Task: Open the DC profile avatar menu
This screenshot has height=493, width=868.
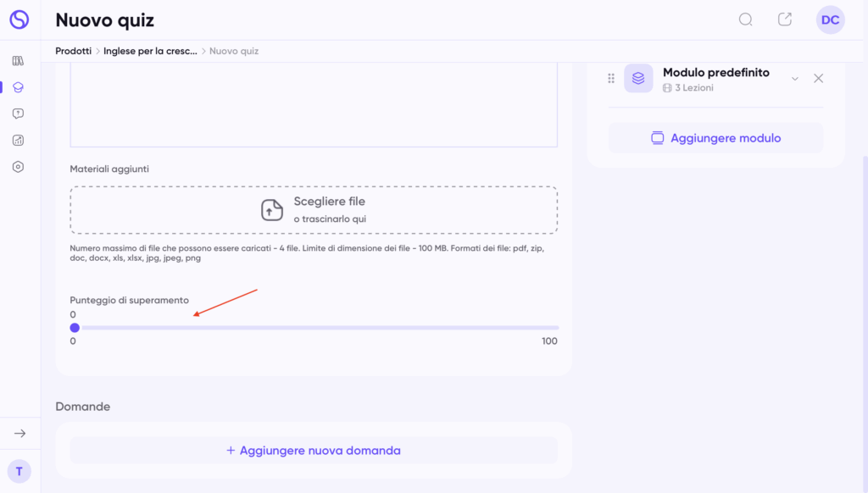Action: [830, 19]
